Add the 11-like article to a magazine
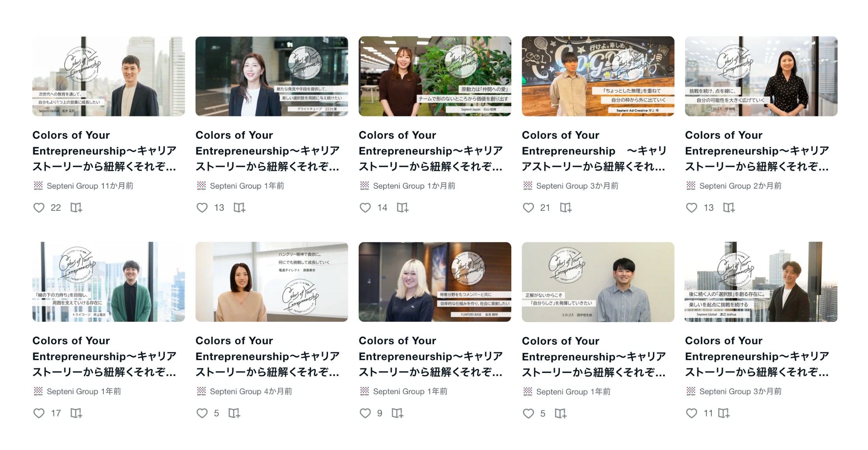 [724, 413]
